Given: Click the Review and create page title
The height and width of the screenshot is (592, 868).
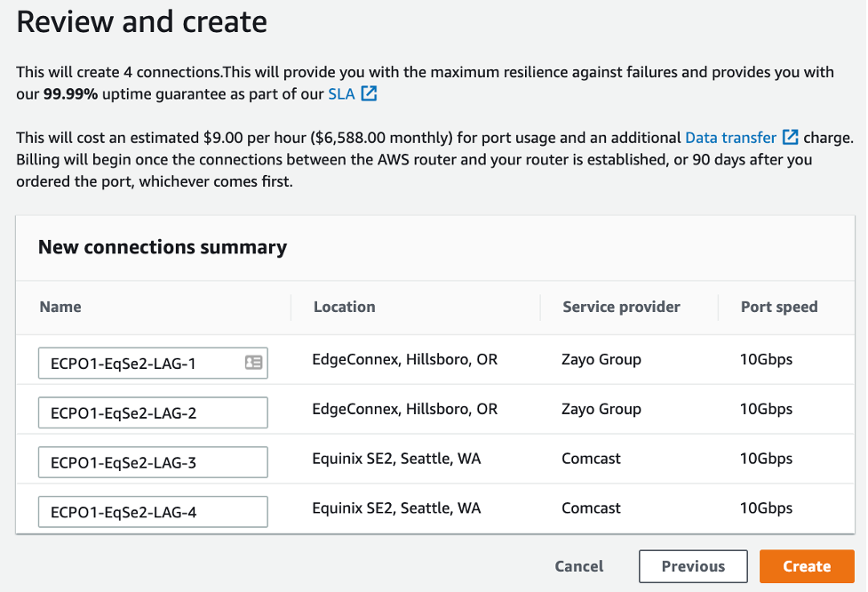Looking at the screenshot, I should (x=142, y=22).
